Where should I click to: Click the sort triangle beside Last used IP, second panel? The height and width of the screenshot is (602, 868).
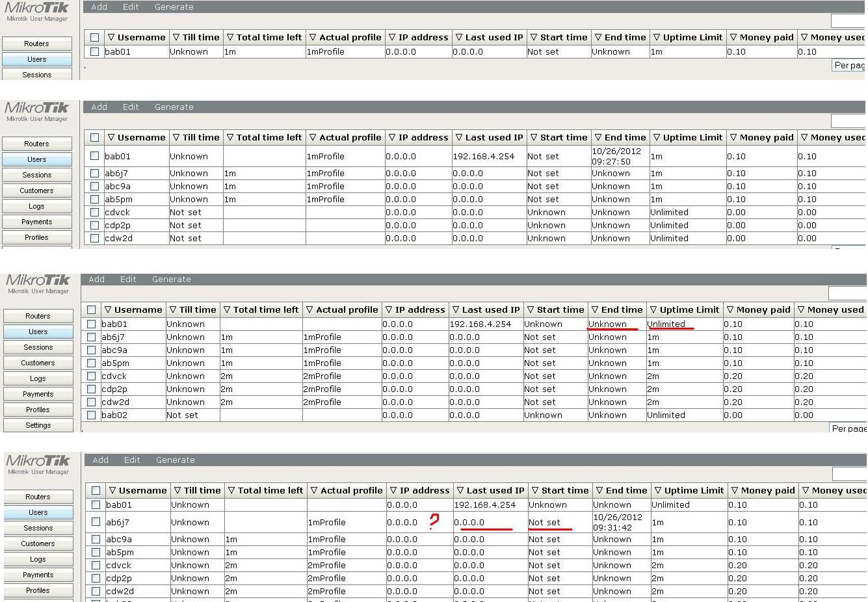coord(458,137)
